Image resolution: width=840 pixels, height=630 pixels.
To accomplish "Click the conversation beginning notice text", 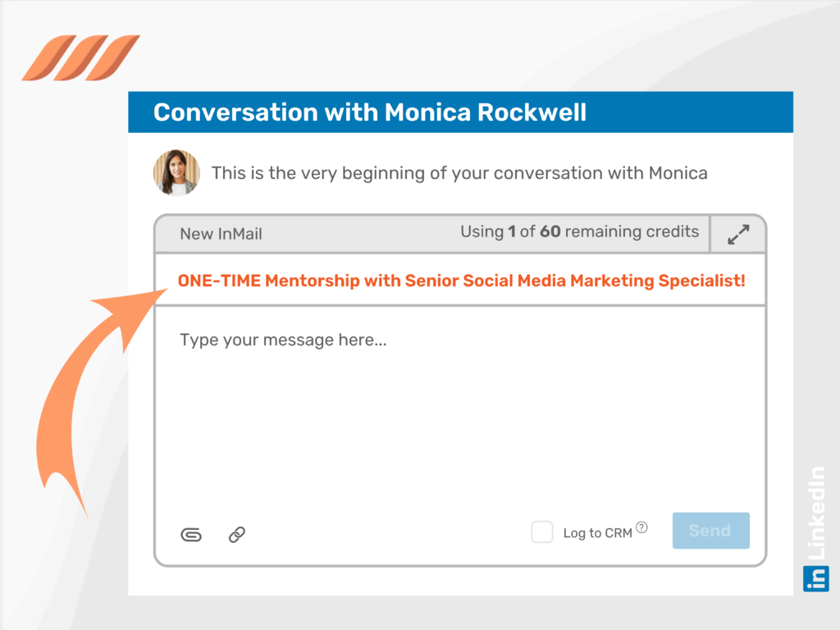I will coord(459,173).
